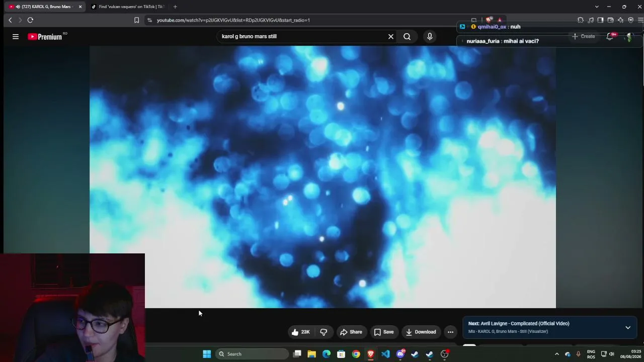Toggle the browser sidebar panel
644x362 pixels.
pyautogui.click(x=600, y=20)
